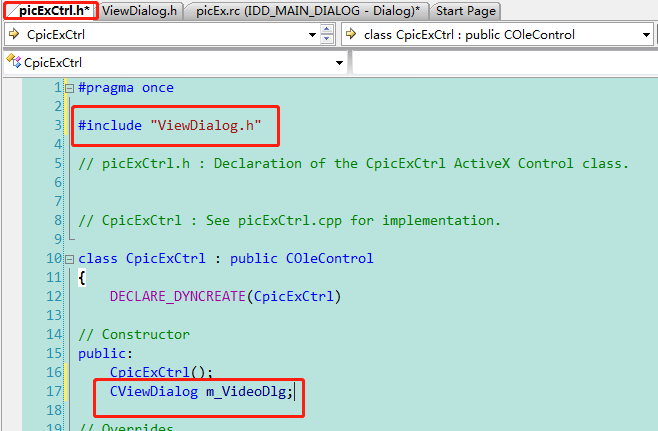Click the "// Constructor" comment
This screenshot has height=431, width=658.
click(x=134, y=334)
